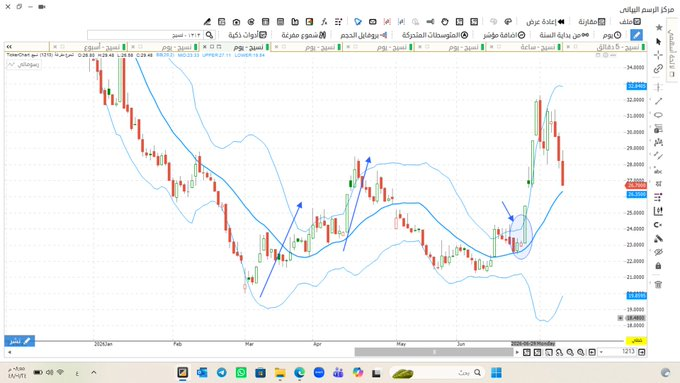
Task: Open Telegram from the taskbar
Action: 222,373
